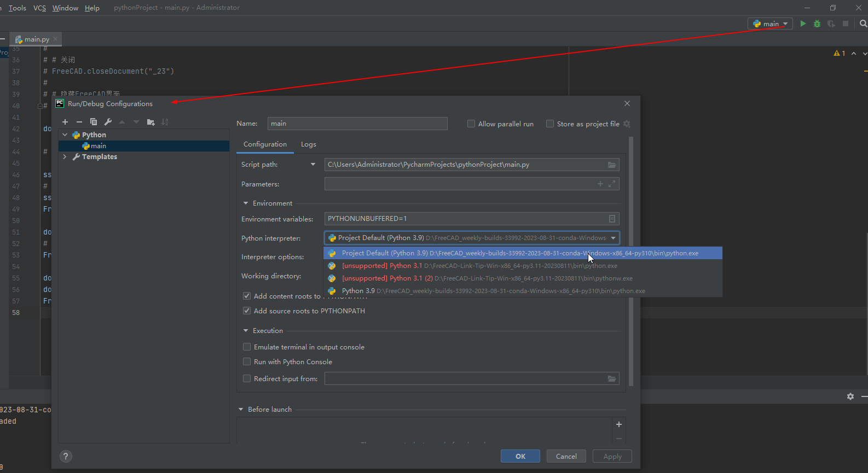Open the dialog help question mark

[66, 456]
